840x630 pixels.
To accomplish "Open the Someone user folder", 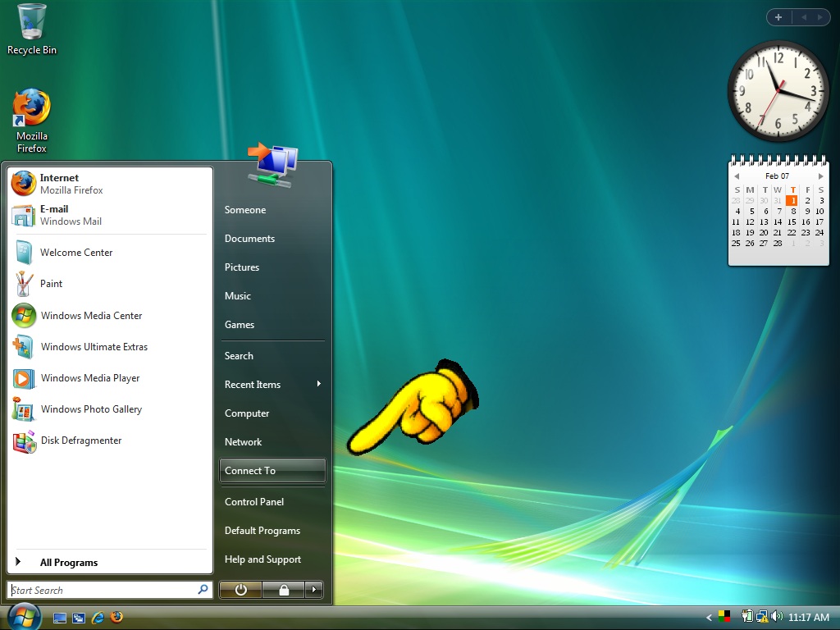I will 244,210.
